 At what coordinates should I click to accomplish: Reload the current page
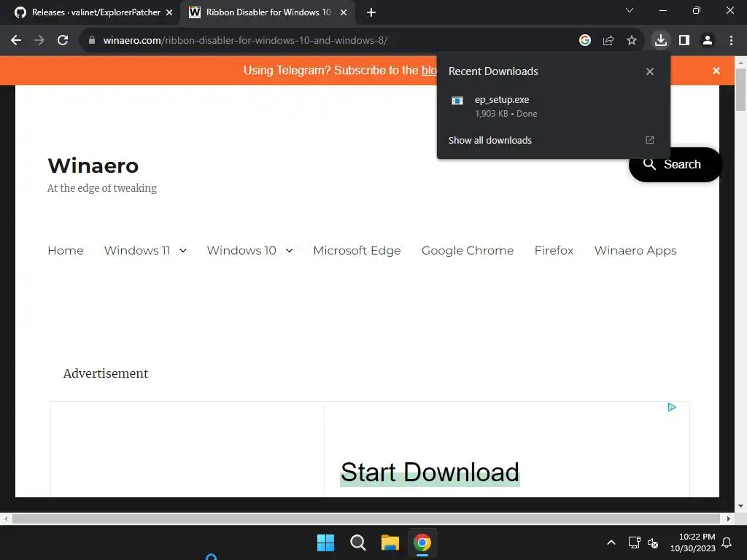(63, 41)
